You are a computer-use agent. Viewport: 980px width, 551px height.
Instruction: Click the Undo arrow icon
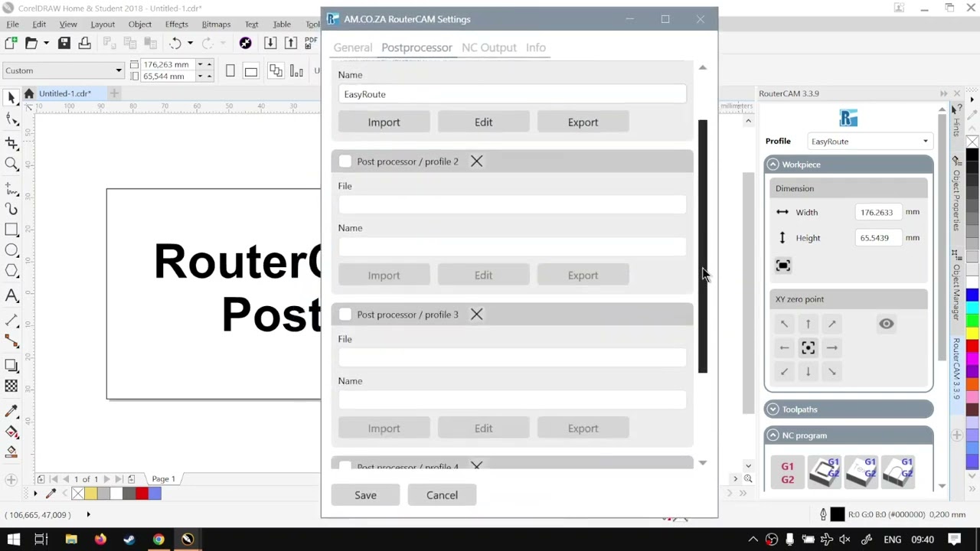click(175, 44)
